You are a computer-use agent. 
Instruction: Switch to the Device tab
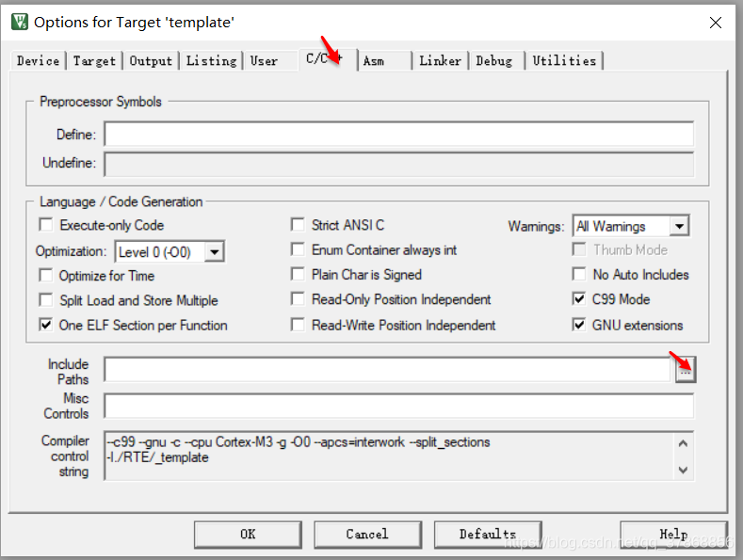click(38, 61)
